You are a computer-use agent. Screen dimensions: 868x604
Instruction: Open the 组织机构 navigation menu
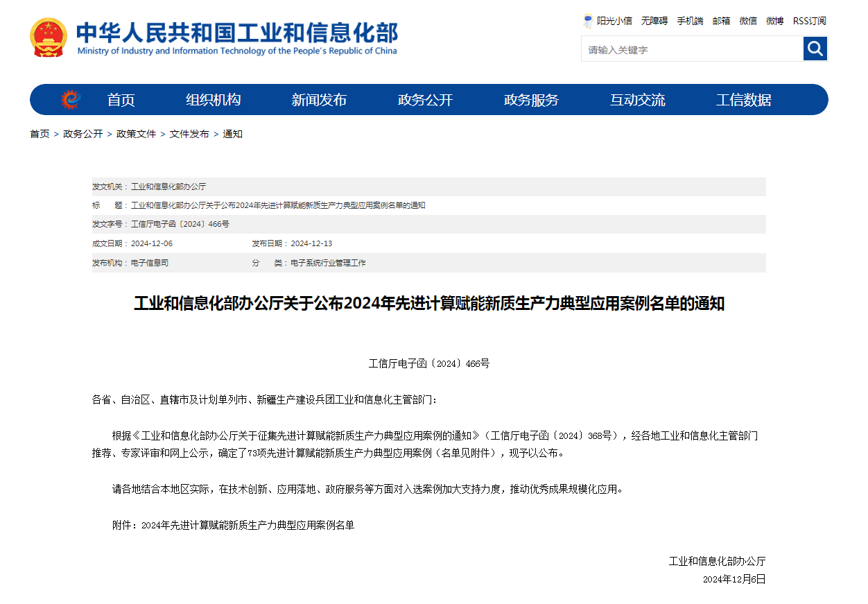(213, 100)
